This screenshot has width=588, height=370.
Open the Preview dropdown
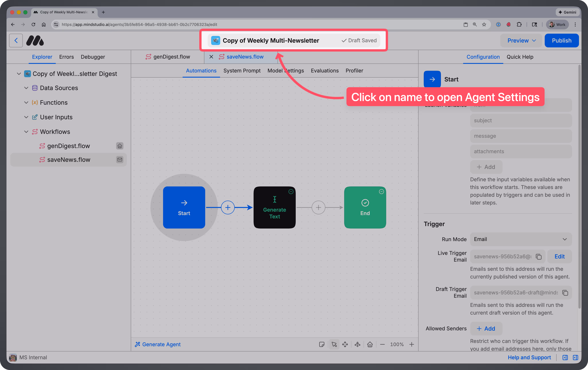(521, 41)
